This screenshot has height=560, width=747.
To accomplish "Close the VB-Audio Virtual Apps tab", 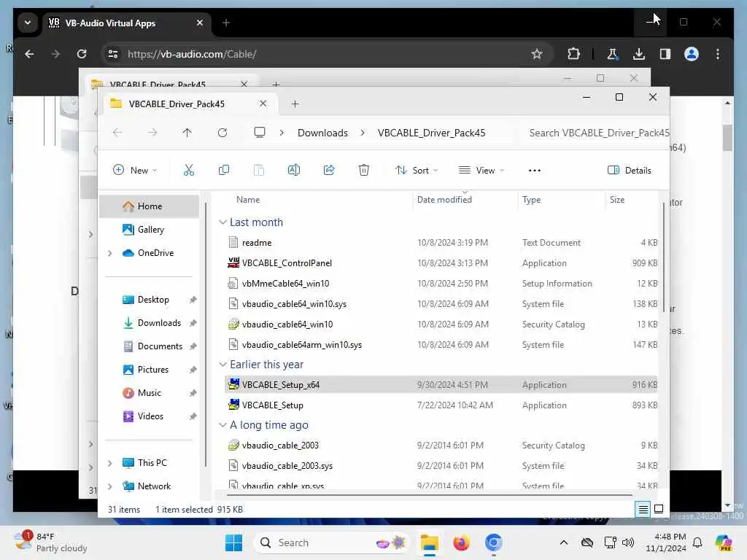I will (x=200, y=23).
